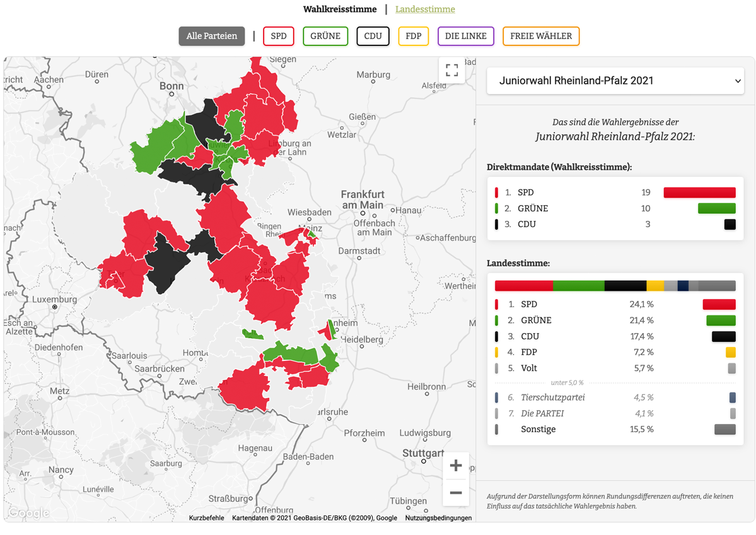Open Nutzungsbedingungen link on map
The height and width of the screenshot is (535, 756).
click(x=438, y=518)
